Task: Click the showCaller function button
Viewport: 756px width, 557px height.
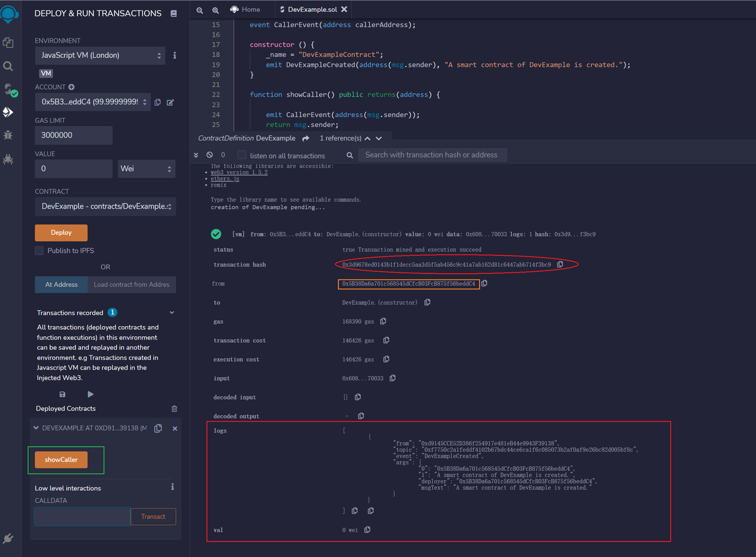Action: pyautogui.click(x=61, y=460)
